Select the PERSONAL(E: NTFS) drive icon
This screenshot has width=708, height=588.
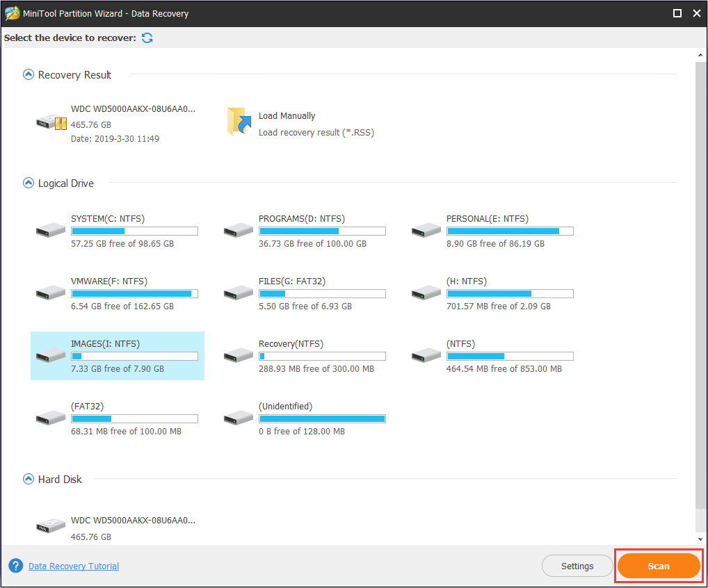tap(426, 229)
